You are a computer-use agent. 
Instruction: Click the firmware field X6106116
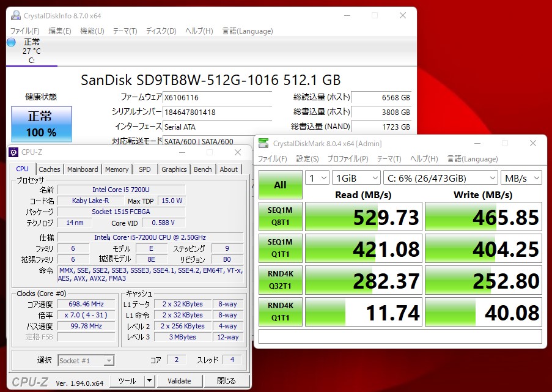(x=217, y=98)
